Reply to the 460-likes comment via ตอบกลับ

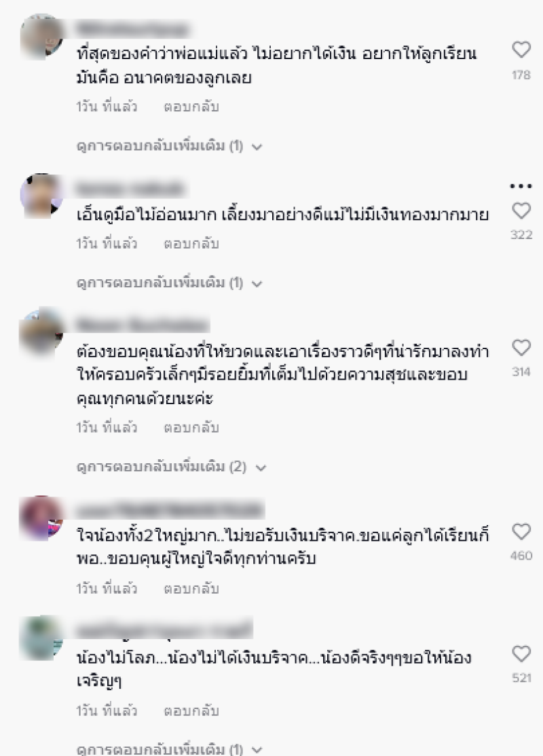click(191, 589)
